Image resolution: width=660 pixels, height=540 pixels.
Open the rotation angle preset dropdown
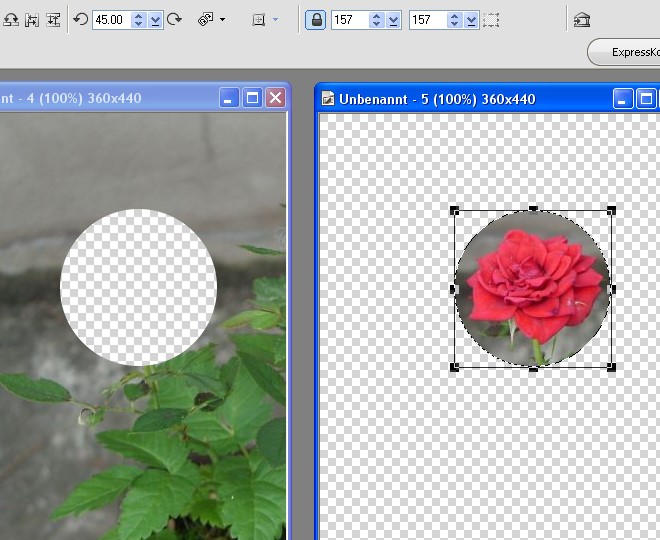click(155, 20)
